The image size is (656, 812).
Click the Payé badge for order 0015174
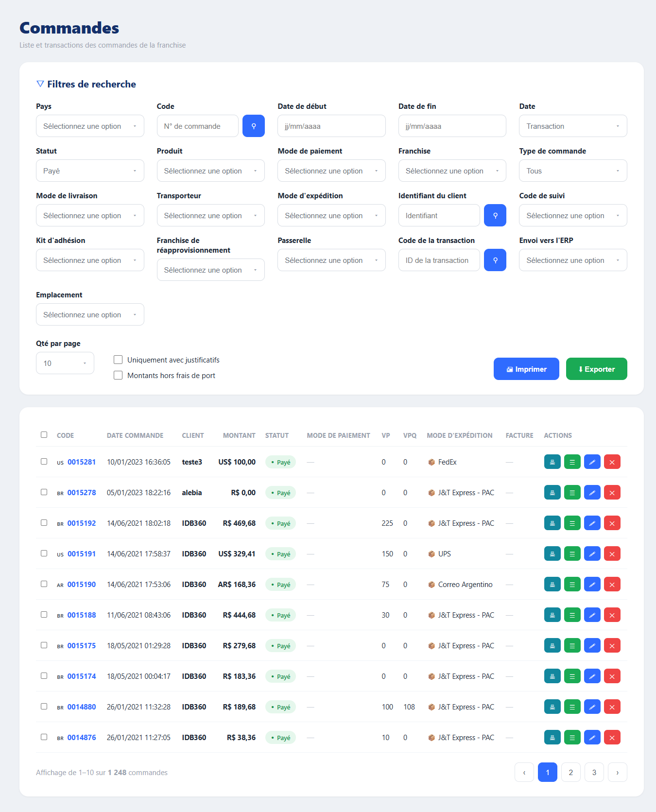point(280,676)
